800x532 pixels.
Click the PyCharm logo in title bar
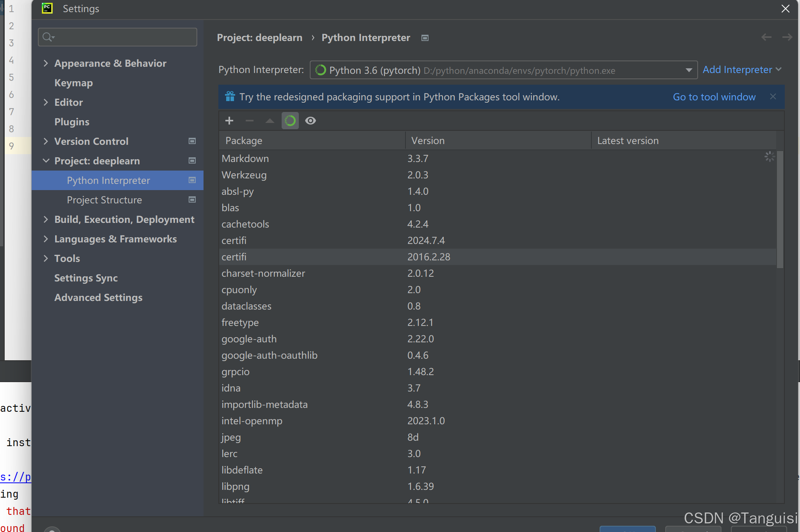tap(47, 8)
